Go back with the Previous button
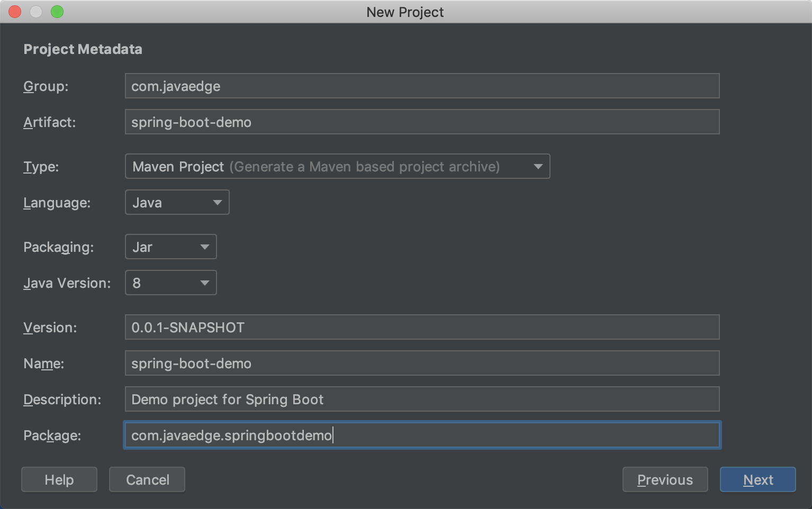 665,479
